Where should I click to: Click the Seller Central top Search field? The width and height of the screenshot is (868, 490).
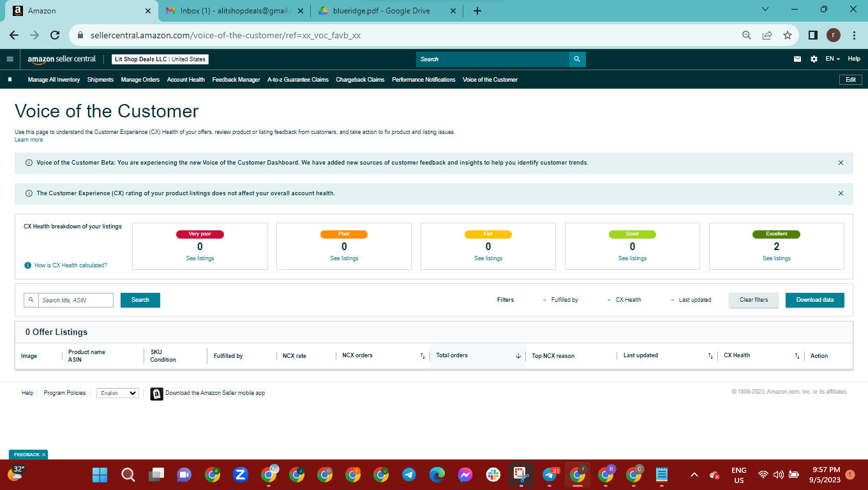[492, 59]
